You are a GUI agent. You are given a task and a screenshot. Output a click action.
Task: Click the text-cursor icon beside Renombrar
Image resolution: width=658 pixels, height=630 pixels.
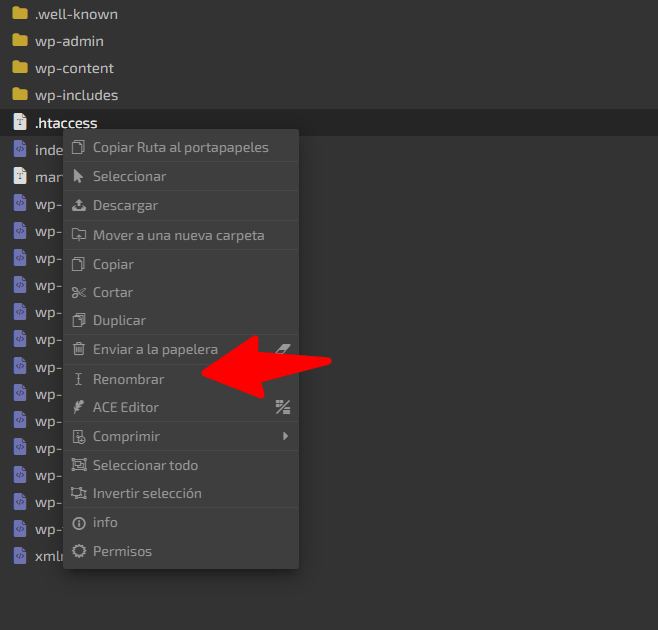click(78, 379)
